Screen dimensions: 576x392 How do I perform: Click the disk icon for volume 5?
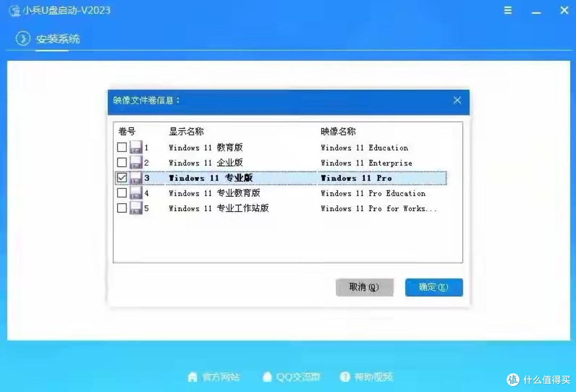pyautogui.click(x=135, y=207)
